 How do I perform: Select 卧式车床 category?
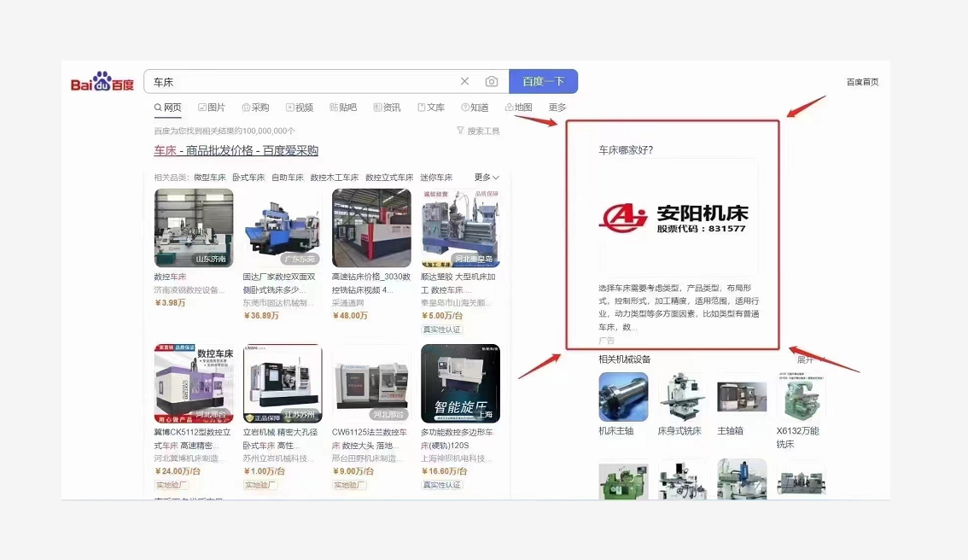point(248,178)
